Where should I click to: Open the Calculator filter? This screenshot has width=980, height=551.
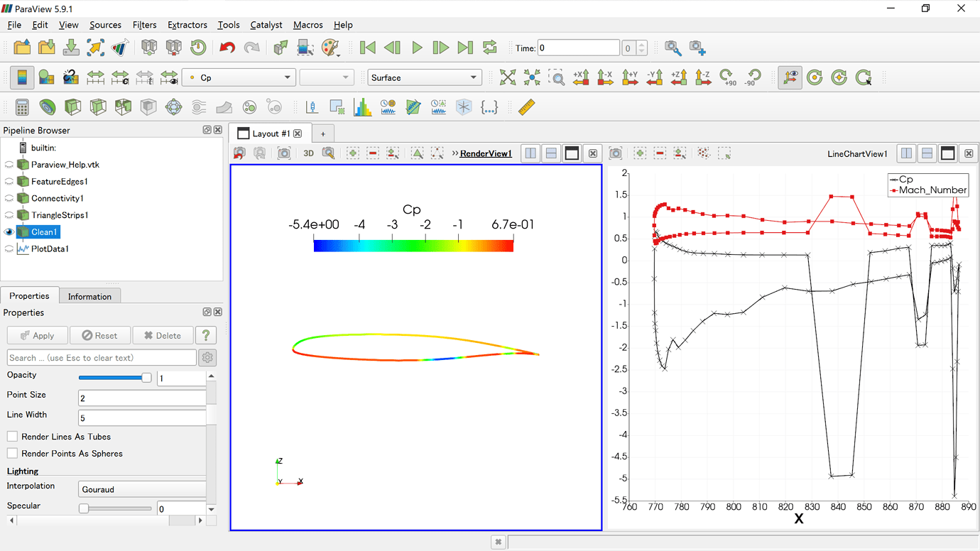[x=23, y=107]
